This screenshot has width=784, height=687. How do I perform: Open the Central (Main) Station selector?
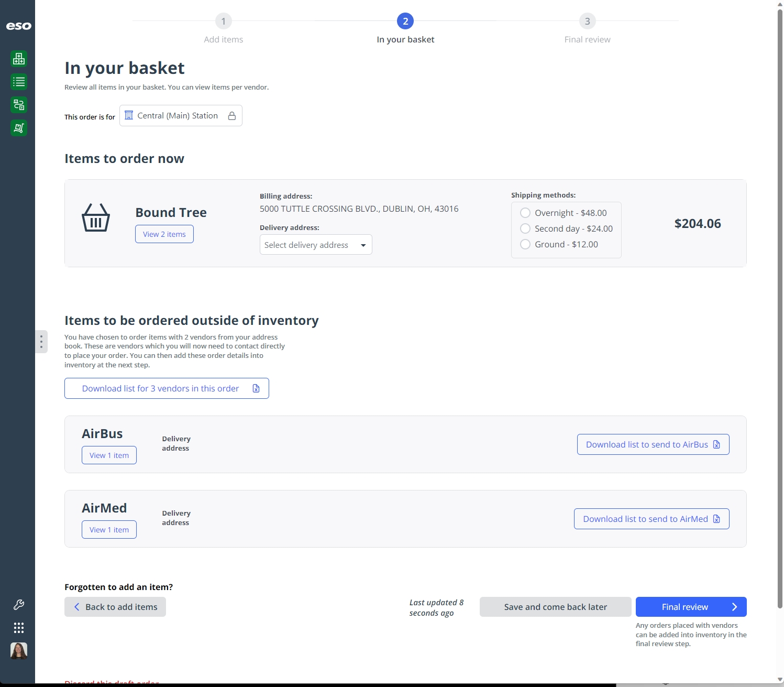pyautogui.click(x=181, y=116)
